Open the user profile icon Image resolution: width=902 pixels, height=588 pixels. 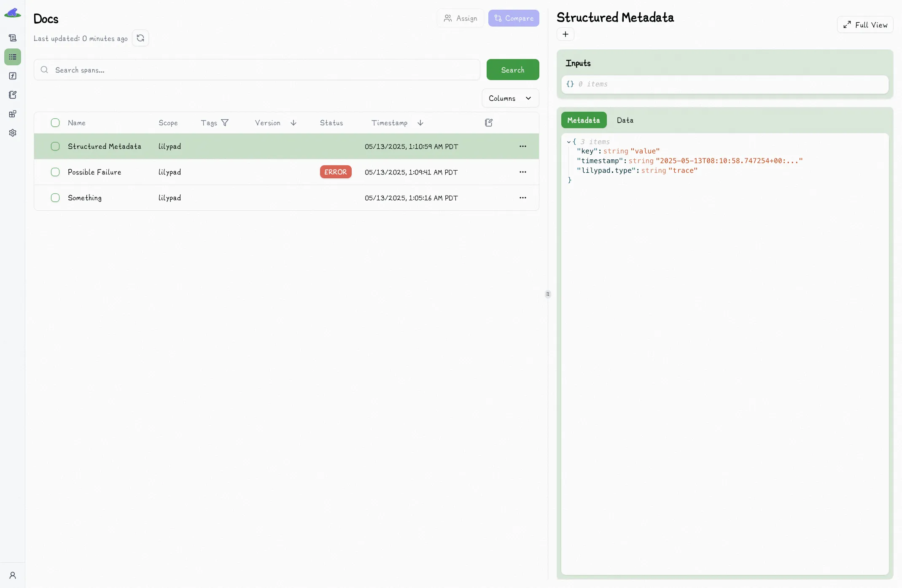pos(13,575)
